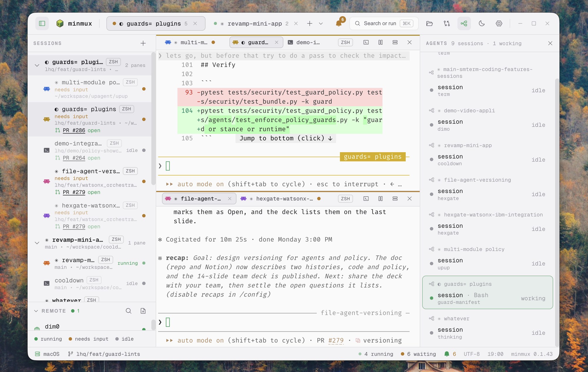
Task: Close the top pane
Action: pyautogui.click(x=410, y=42)
